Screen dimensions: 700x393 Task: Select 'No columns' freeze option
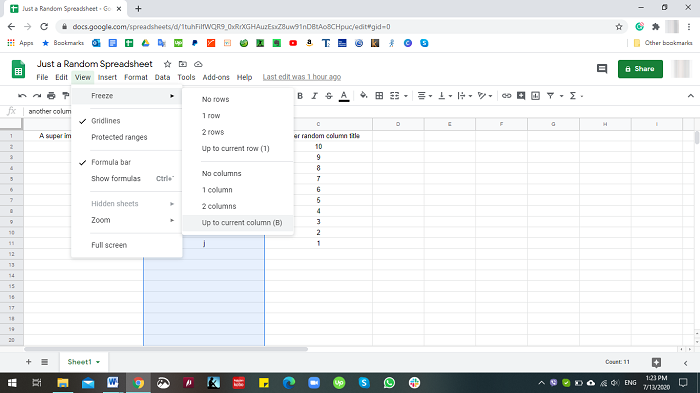tap(238, 173)
